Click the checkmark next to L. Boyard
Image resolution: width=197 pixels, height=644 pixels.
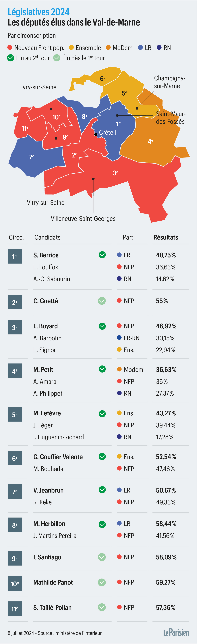click(102, 326)
